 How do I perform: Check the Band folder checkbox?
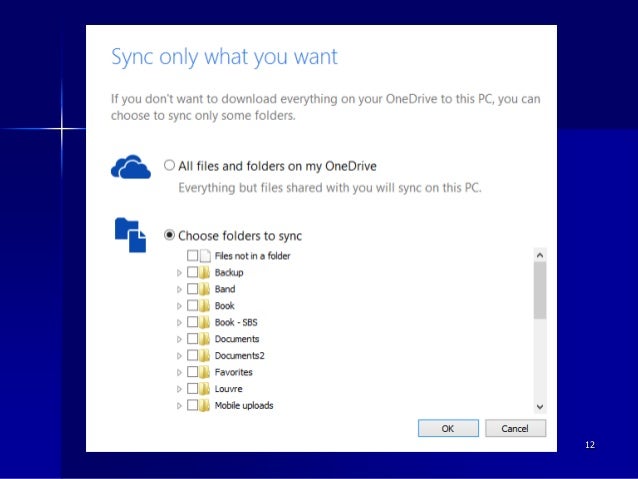(192, 289)
